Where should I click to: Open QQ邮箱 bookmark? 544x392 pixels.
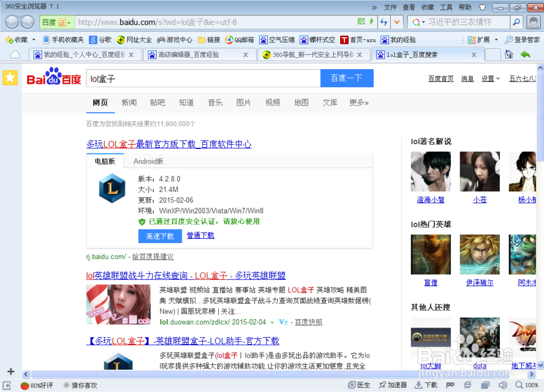click(x=239, y=40)
